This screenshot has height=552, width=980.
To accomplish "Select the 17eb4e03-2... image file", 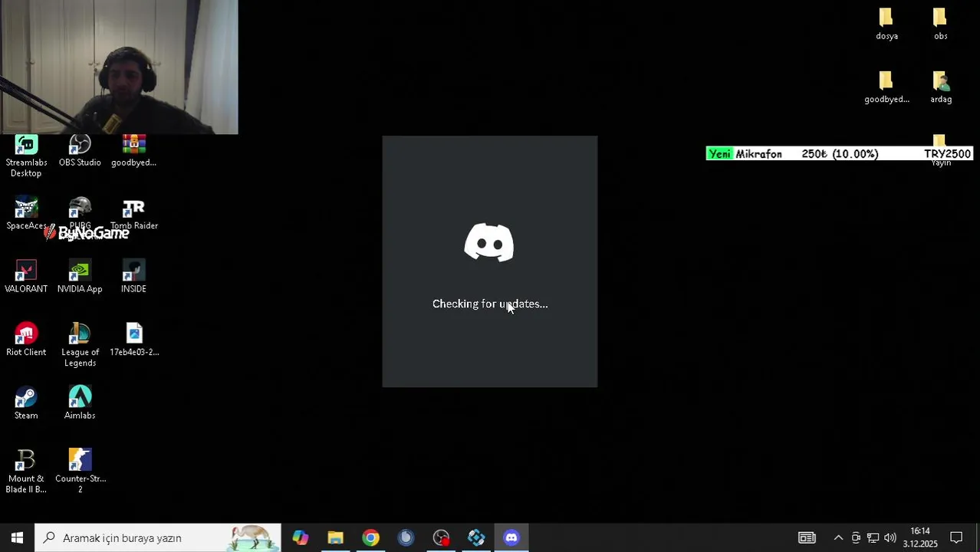I will pos(134,340).
